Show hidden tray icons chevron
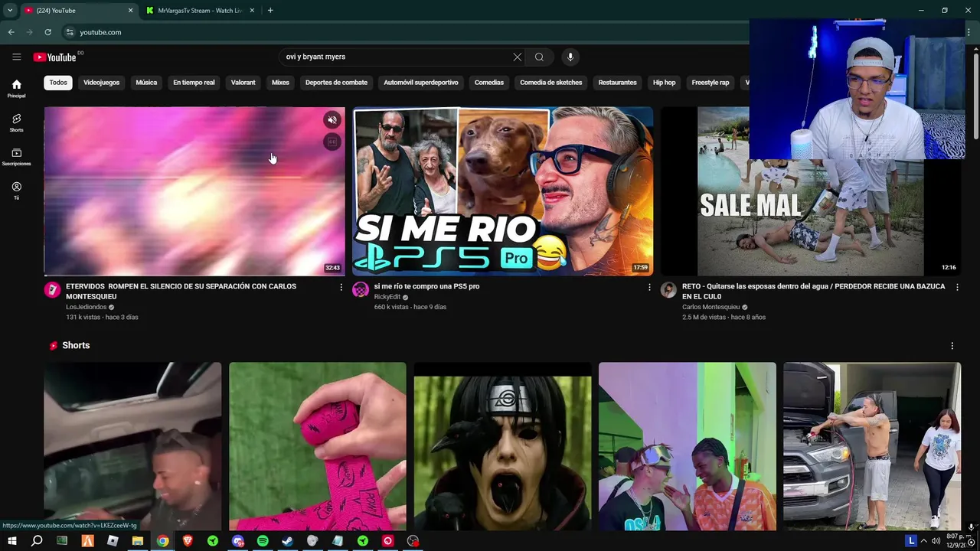 [923, 541]
